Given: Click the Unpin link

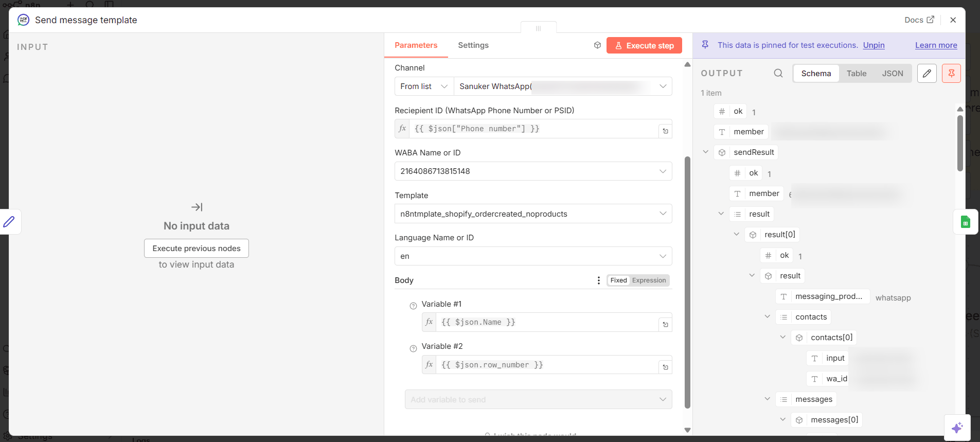Looking at the screenshot, I should pos(874,45).
